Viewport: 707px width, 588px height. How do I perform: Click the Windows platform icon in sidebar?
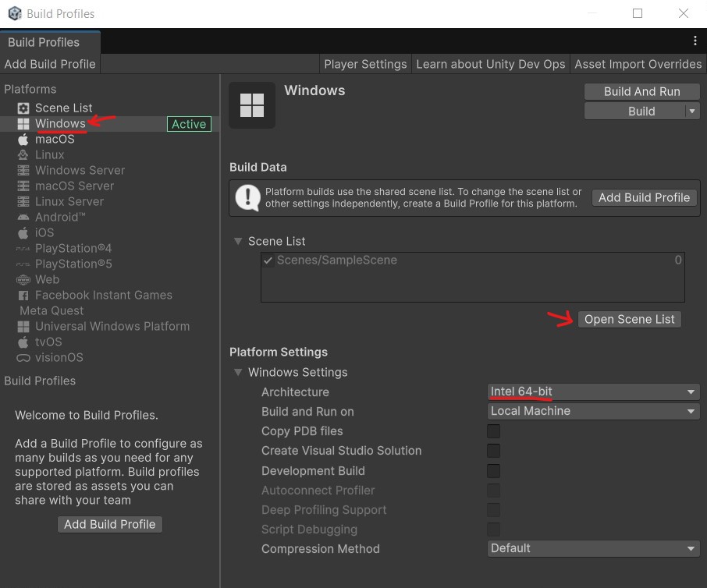coord(23,124)
